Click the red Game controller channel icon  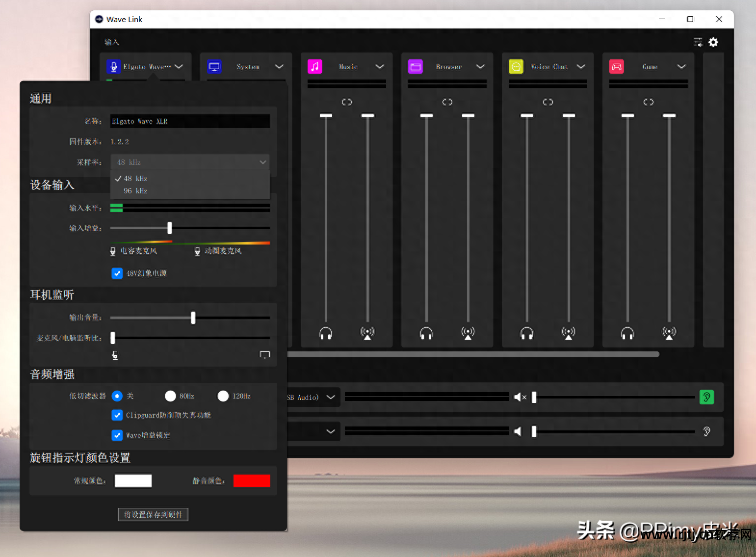[x=617, y=67]
